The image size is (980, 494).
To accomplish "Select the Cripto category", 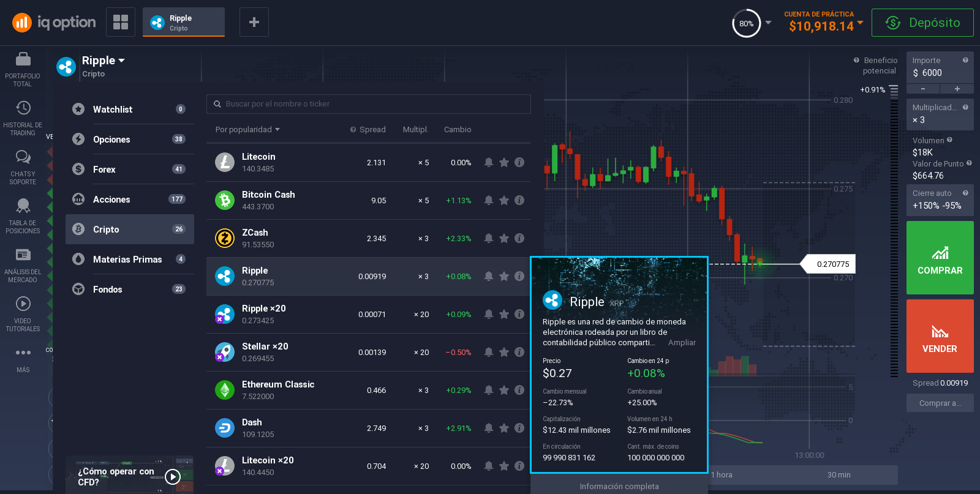I will (130, 229).
